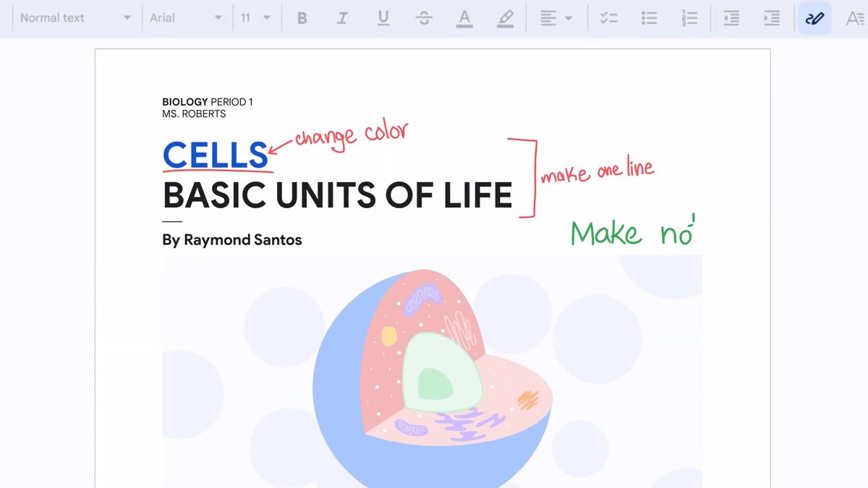
Task: Decrease the paragraph indent
Action: [731, 18]
